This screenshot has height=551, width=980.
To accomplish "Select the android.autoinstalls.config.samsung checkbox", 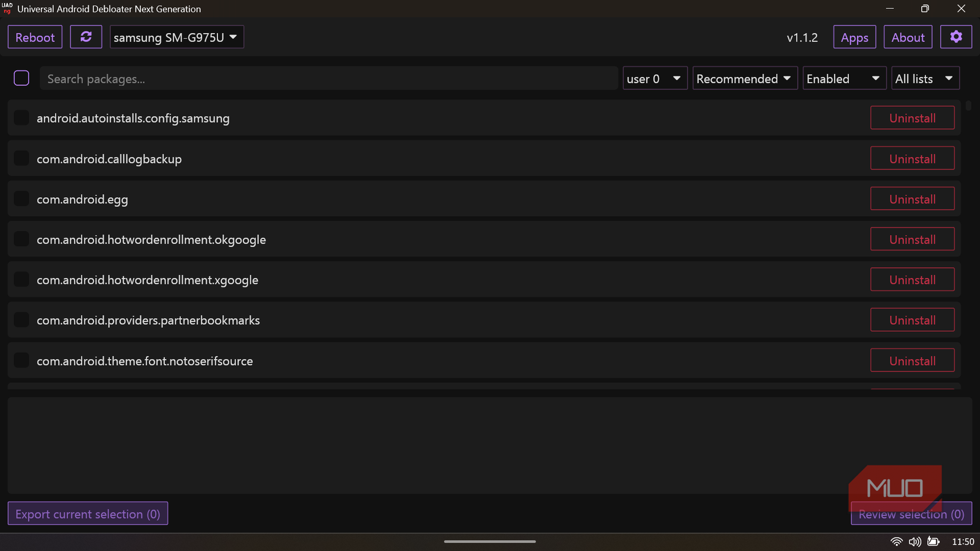I will tap(21, 118).
